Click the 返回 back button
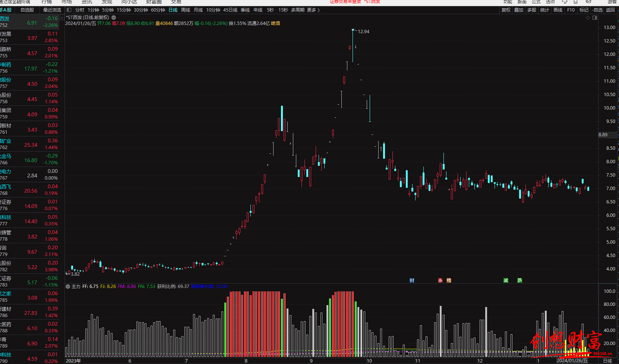Image resolution: width=619 pixels, height=364 pixels. 610,10
